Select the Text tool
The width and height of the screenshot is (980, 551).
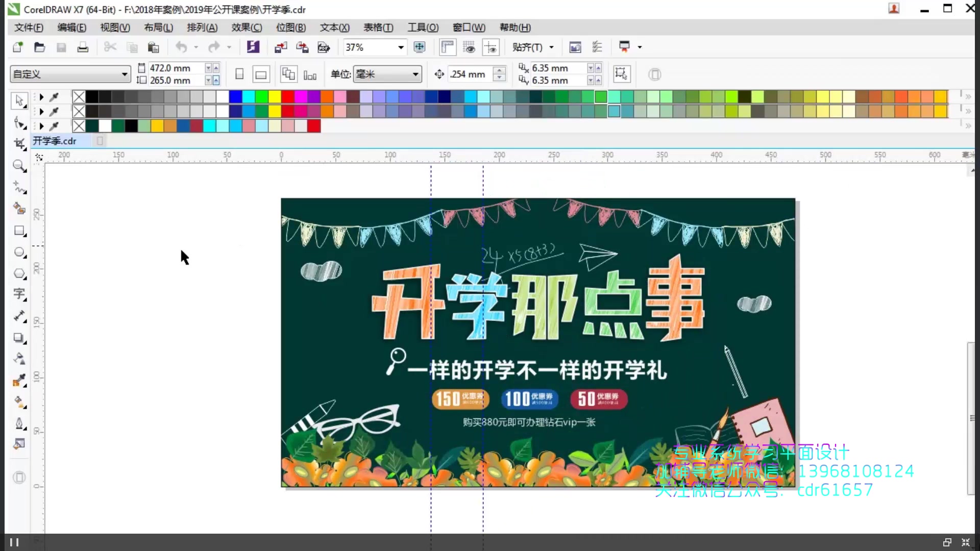tap(19, 294)
